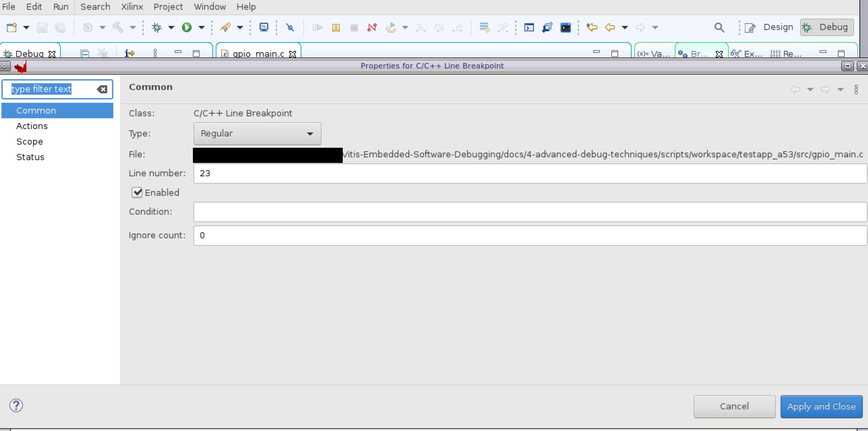Select the Registers view tab
Screen dimensions: 868x431
pyautogui.click(x=786, y=53)
